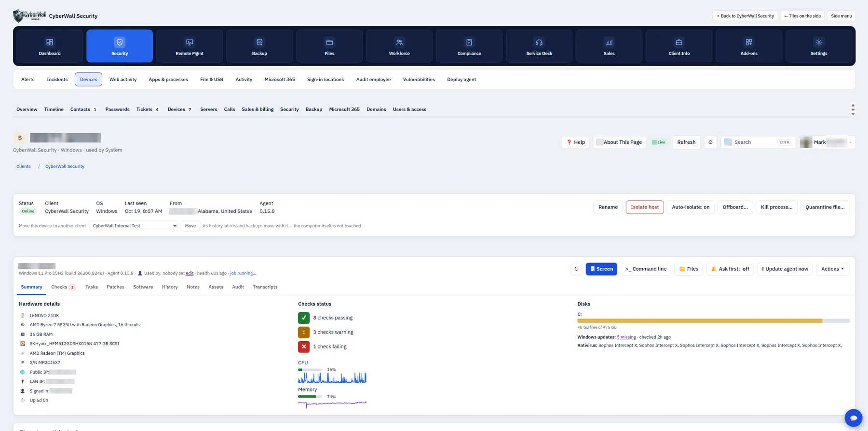This screenshot has height=431, width=868.
Task: Open the Web activity tab
Action: tap(123, 80)
